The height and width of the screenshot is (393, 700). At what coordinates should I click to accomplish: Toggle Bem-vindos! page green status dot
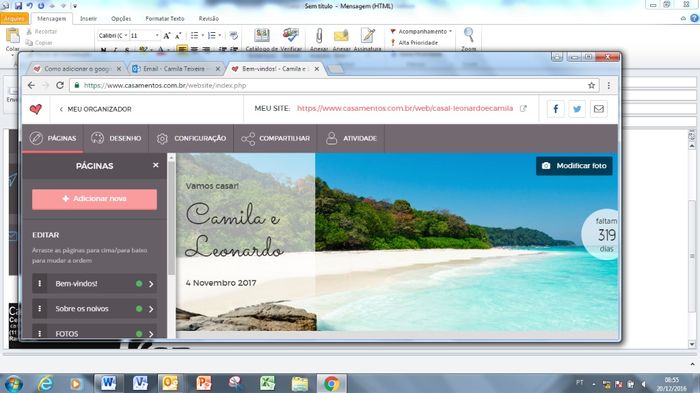[x=139, y=284]
